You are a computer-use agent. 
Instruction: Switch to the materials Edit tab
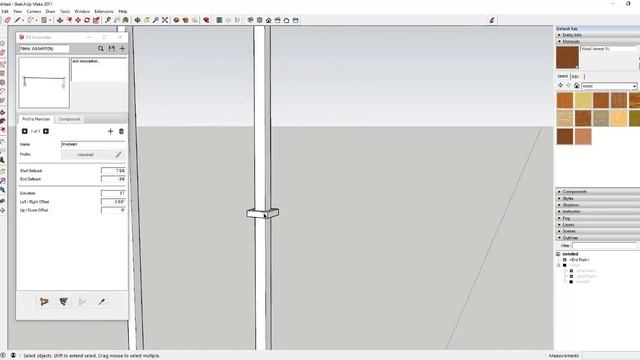[x=575, y=76]
